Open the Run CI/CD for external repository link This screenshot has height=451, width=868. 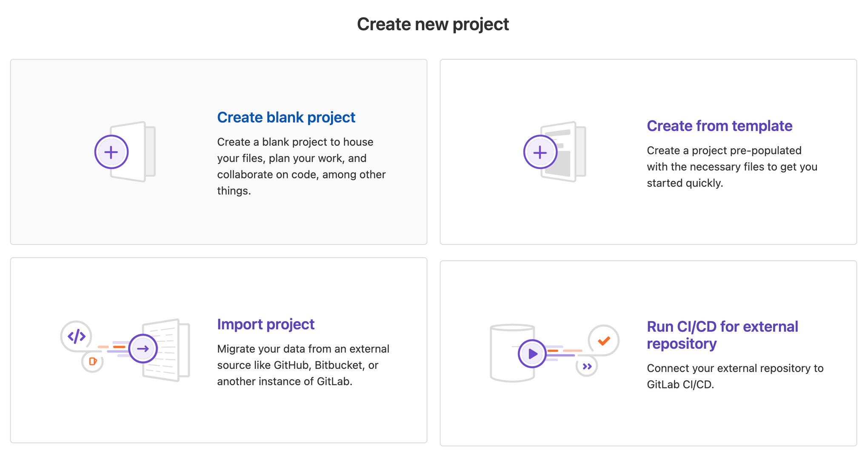pyautogui.click(x=722, y=335)
